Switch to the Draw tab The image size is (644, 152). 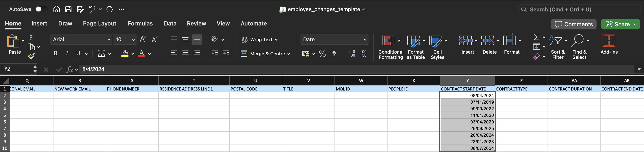pos(65,24)
